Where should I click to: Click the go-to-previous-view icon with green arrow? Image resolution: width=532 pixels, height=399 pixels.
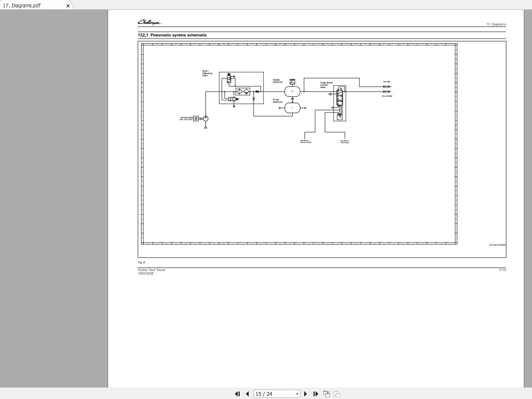[x=327, y=394]
